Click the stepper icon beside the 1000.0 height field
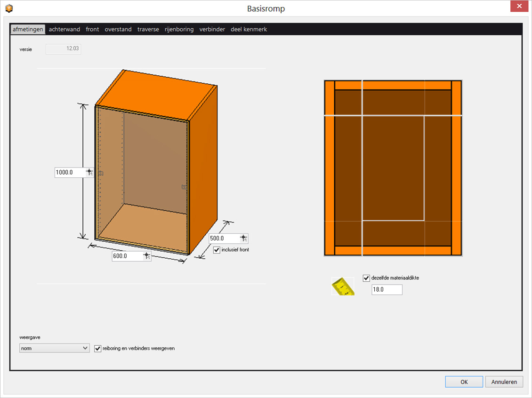This screenshot has height=398, width=532. [x=90, y=172]
